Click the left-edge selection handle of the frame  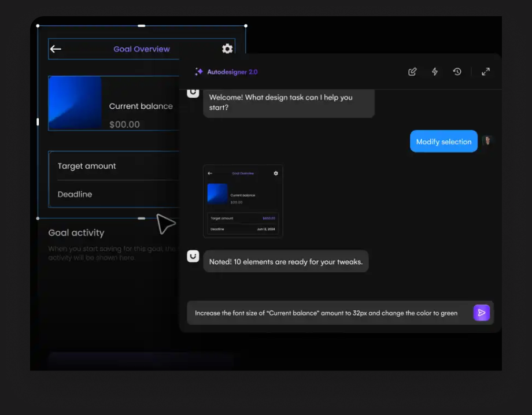point(38,122)
